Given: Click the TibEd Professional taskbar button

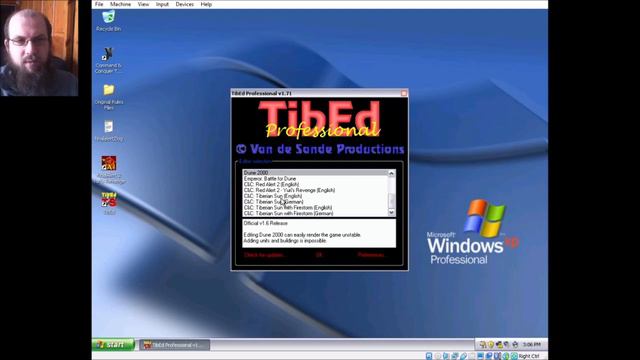Looking at the screenshot, I should pyautogui.click(x=175, y=345).
